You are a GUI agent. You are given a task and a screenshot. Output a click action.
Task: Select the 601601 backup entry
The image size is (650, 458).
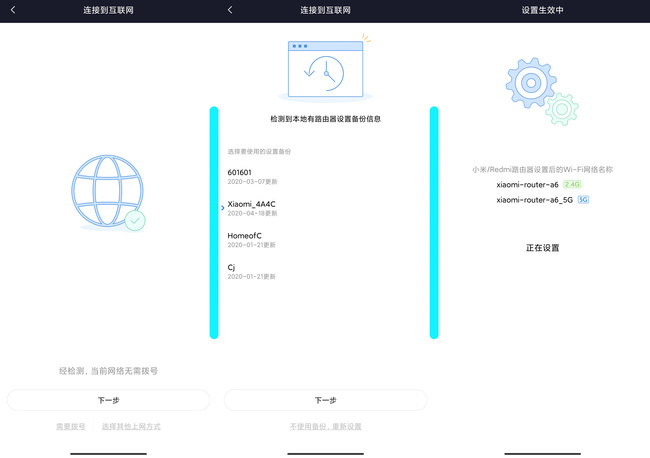point(240,176)
